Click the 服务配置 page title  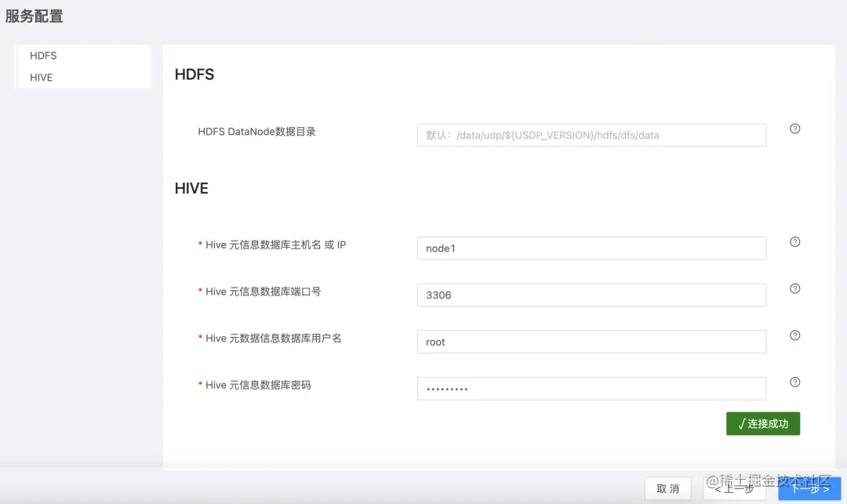pyautogui.click(x=34, y=16)
